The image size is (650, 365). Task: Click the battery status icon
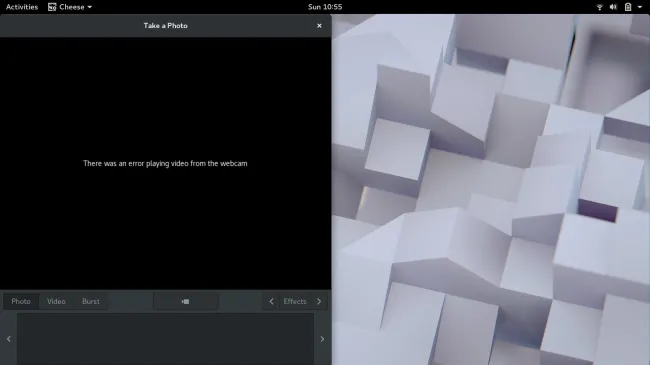pyautogui.click(x=628, y=7)
